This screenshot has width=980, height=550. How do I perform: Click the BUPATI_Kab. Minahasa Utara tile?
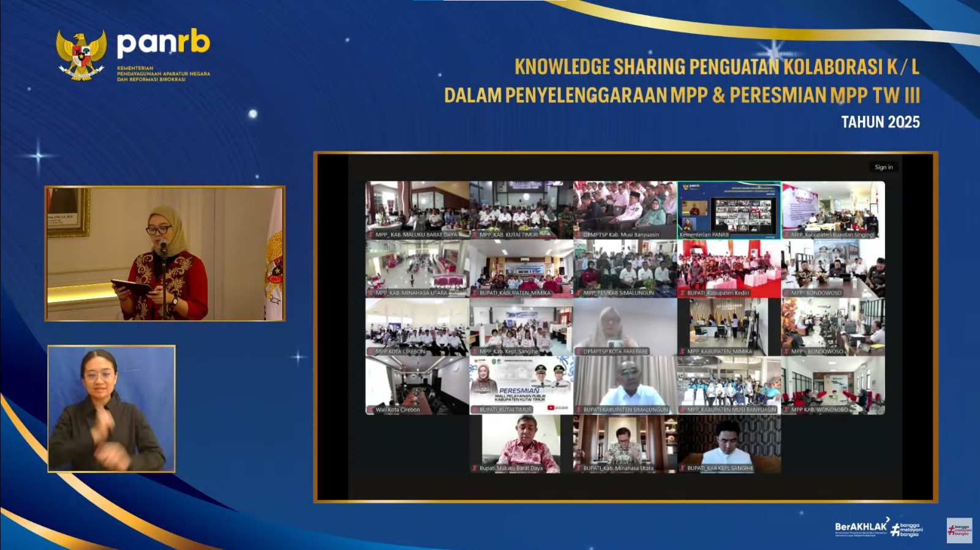pyautogui.click(x=625, y=443)
